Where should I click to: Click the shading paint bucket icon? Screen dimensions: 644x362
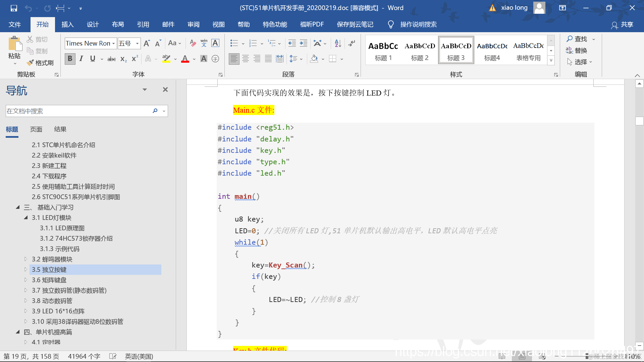[x=314, y=59]
